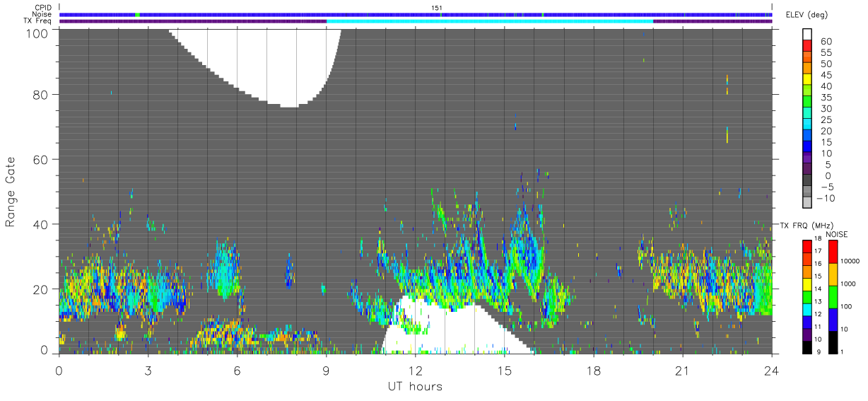Pick the yellow 40–45 swatch in ELEV colorbar
Image resolution: width=868 pixels, height=401 pixels.
808,80
